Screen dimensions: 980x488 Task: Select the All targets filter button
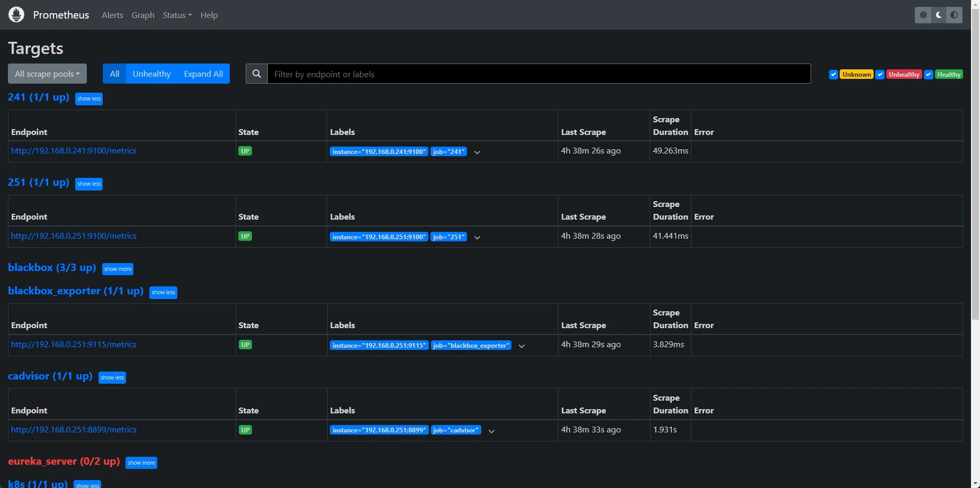pos(114,74)
